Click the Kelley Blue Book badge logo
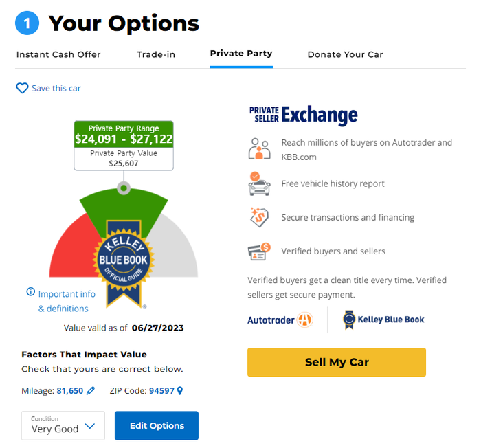This screenshot has height=448, width=481. [123, 264]
